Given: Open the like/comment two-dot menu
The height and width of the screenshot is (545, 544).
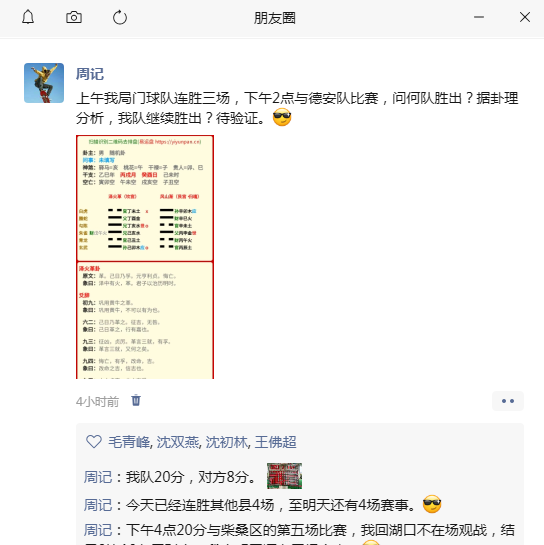Looking at the screenshot, I should click(508, 401).
